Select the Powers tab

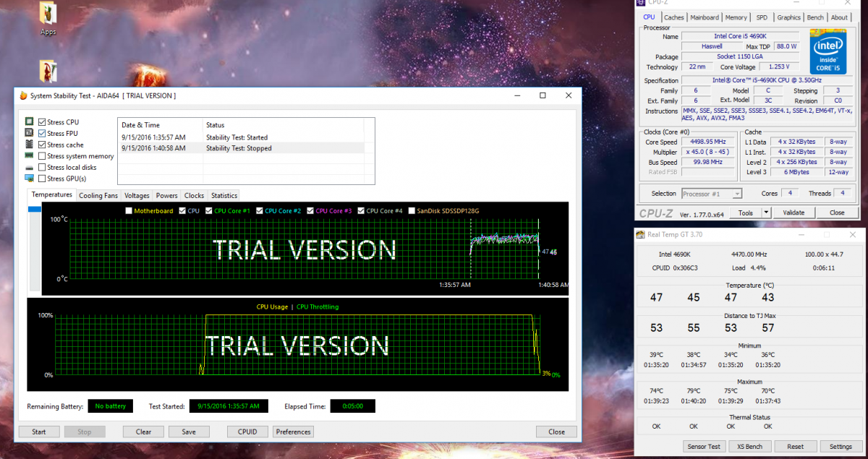(x=167, y=195)
